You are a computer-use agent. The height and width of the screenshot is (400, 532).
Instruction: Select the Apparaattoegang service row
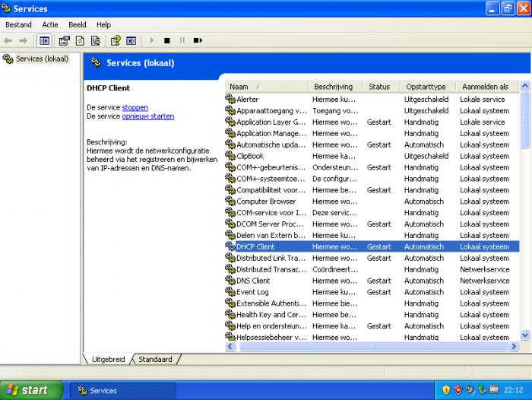point(372,111)
